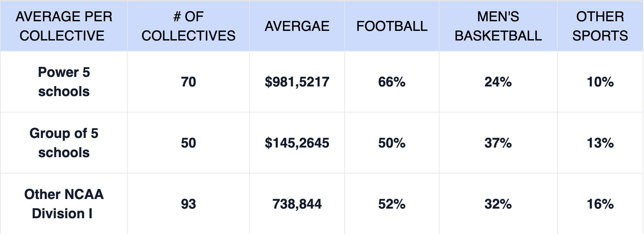The image size is (644, 234).
Task: Click the 13% other sports cell
Action: tap(600, 143)
